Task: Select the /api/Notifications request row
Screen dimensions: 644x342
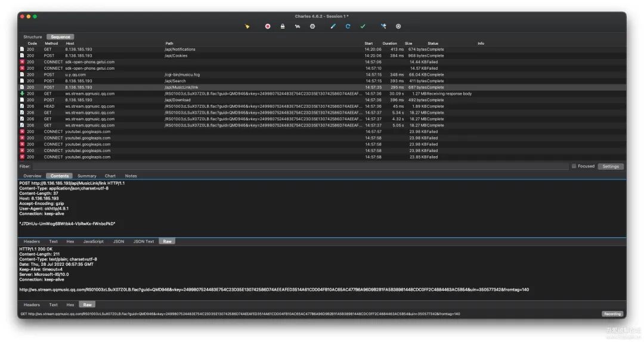Action: pyautogui.click(x=322, y=49)
